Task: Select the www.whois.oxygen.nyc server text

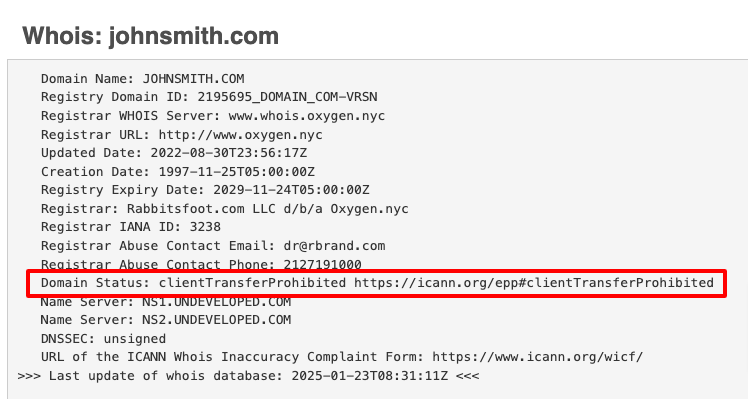Action: [307, 116]
